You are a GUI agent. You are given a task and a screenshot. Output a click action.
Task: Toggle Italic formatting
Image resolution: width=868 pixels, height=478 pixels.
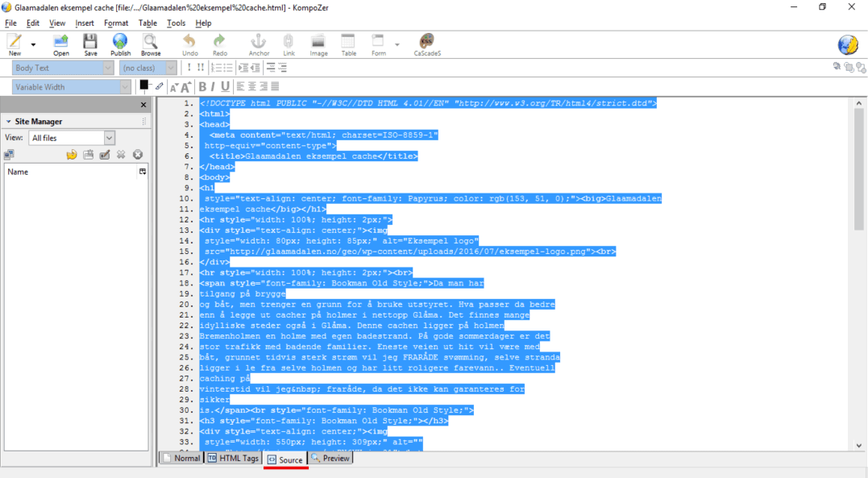click(213, 86)
